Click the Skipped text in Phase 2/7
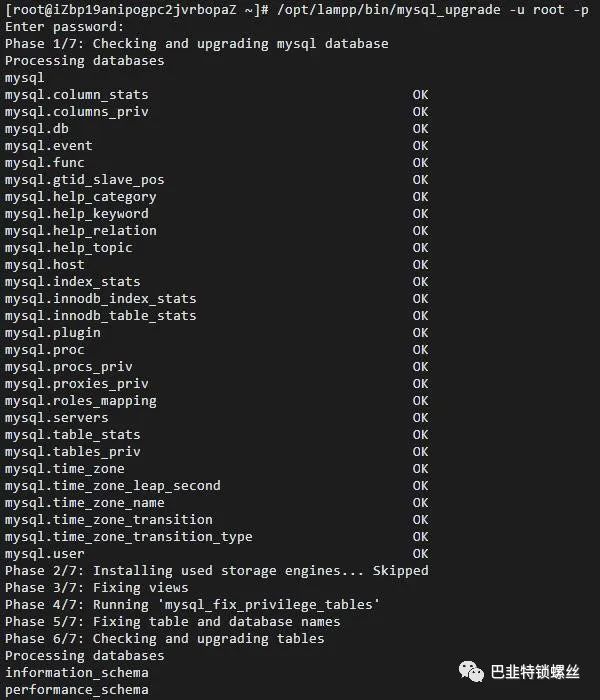The width and height of the screenshot is (600, 700). 400,571
